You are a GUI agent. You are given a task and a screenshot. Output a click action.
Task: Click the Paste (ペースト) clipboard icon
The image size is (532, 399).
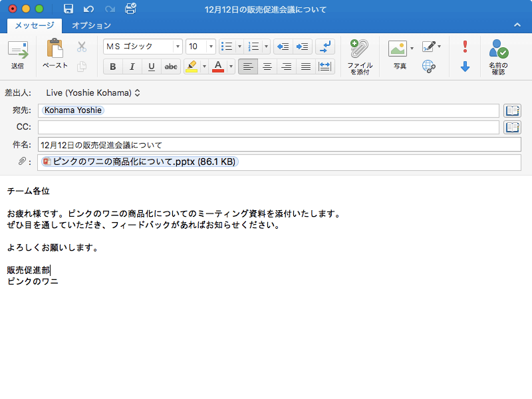[x=55, y=48]
